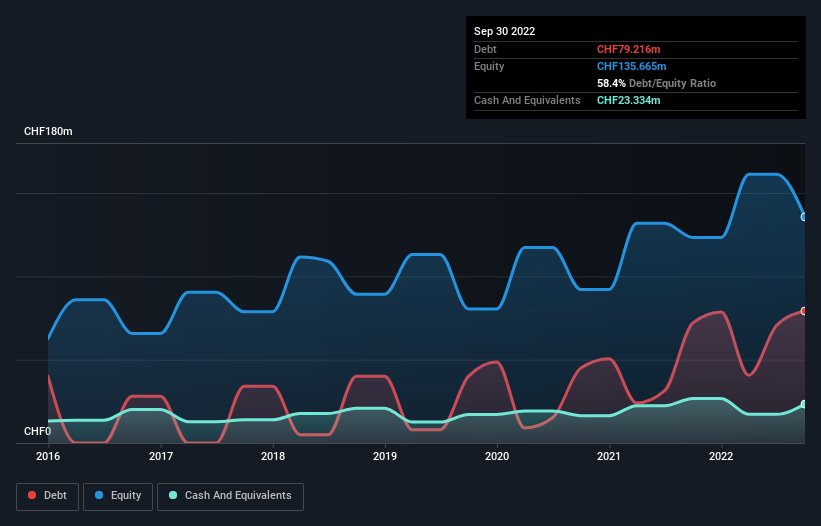Click the CHF0 y-axis label
821x526 pixels.
pyautogui.click(x=38, y=431)
